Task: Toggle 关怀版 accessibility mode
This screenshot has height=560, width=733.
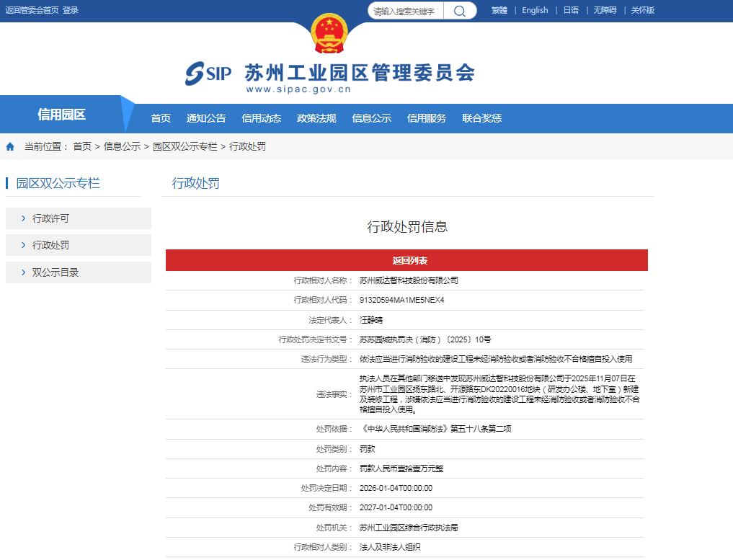Action: (642, 10)
